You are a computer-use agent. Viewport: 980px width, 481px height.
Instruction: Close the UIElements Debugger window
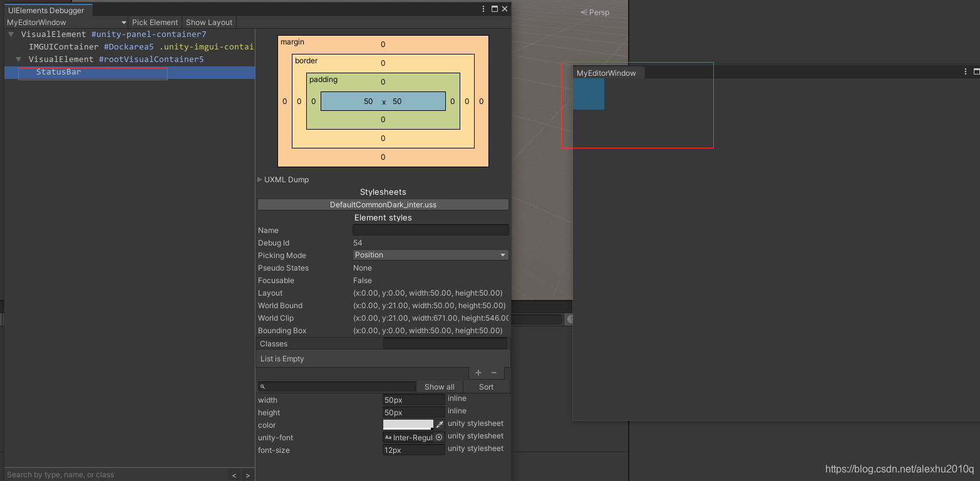tap(505, 9)
